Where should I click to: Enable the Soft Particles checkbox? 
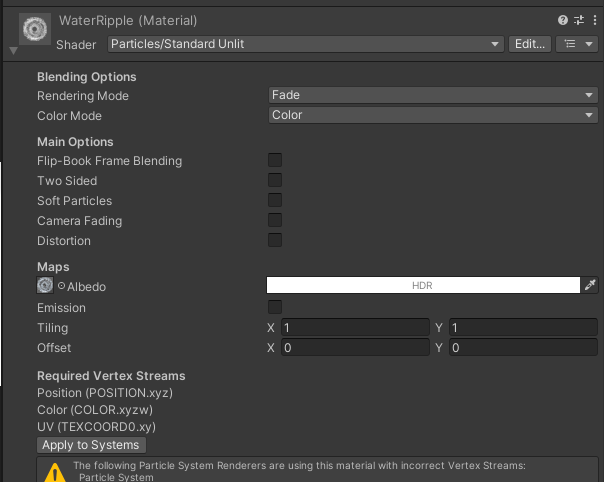275,200
